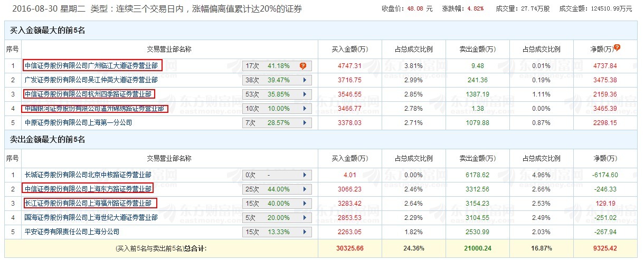Image resolution: width=644 pixels, height=260 pixels.
Task: Click the orange help icon beside 41.18%
Action: (303, 66)
